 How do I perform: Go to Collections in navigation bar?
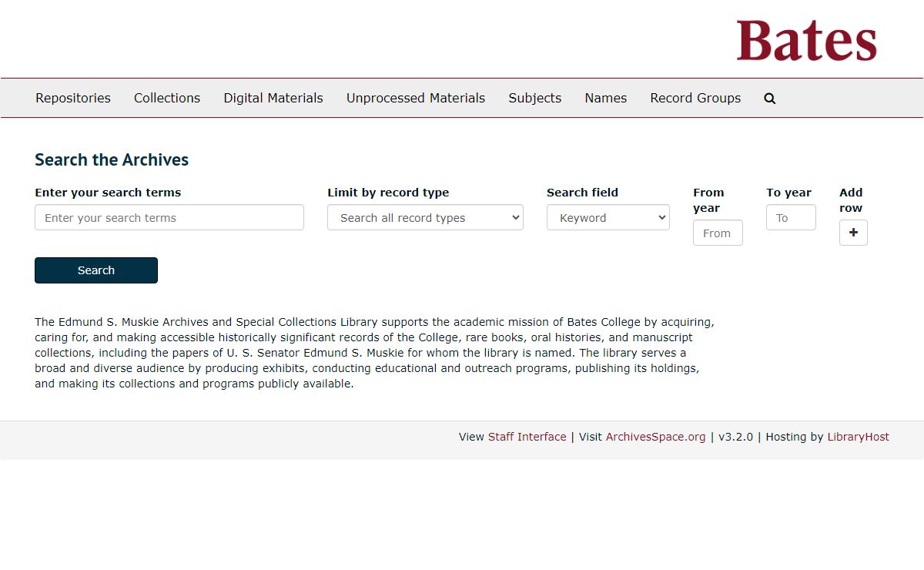[167, 98]
